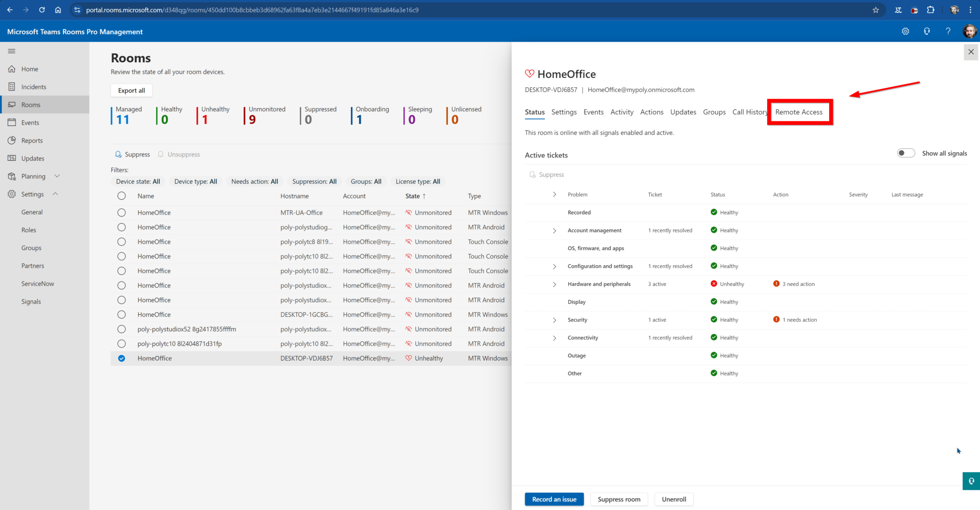Open the Device type filter dropdown
980x510 pixels.
195,181
